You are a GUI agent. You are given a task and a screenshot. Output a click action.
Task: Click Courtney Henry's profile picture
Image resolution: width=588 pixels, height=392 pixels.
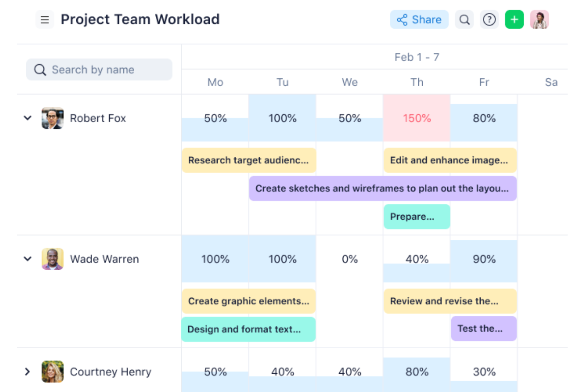(x=52, y=371)
